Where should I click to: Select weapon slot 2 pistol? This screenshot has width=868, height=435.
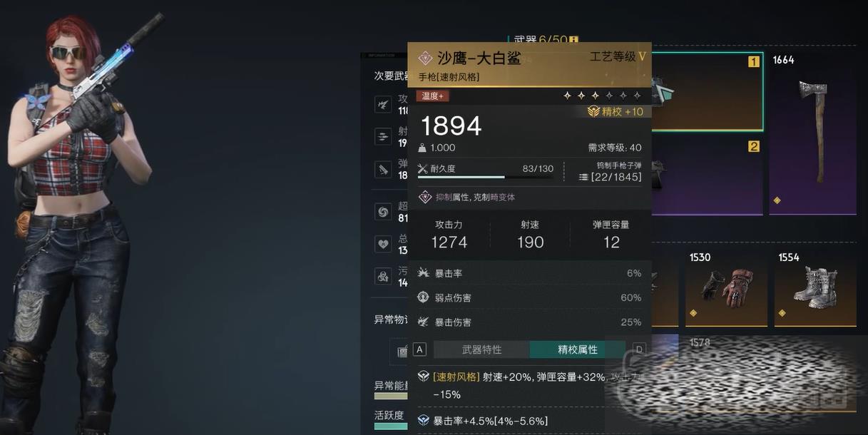pos(706,176)
